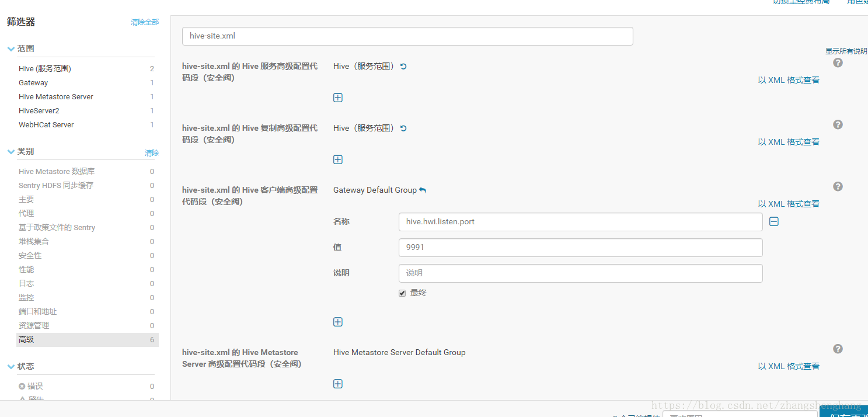Select Sentry HDFS 同步缓存 category
This screenshot has width=868, height=417.
click(88, 185)
